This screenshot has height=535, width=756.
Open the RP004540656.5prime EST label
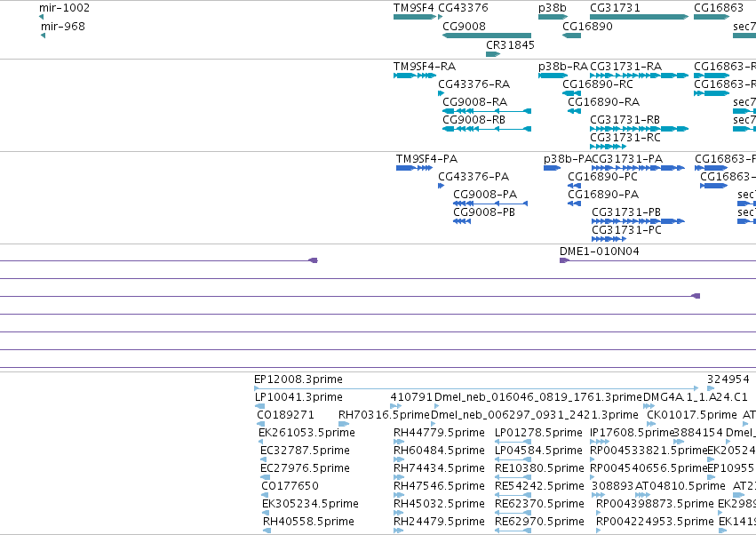pos(649,469)
